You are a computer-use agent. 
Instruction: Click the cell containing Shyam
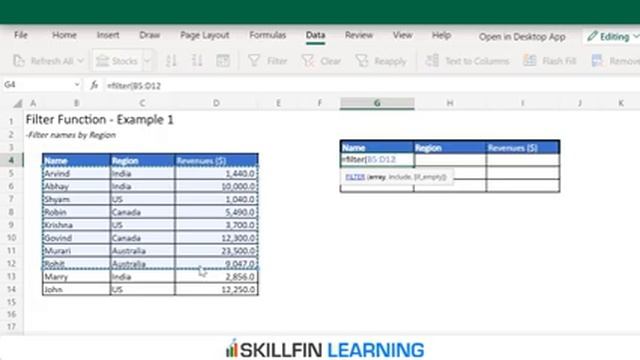76,199
